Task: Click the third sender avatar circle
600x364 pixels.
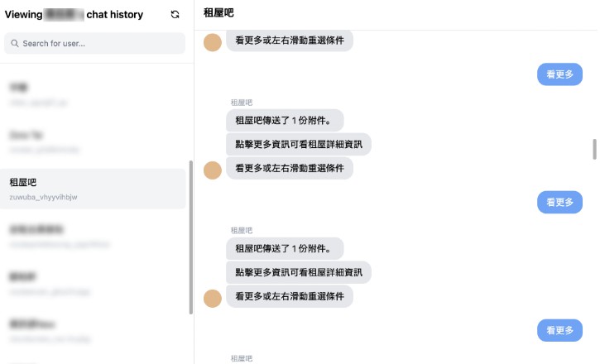Action: 213,297
